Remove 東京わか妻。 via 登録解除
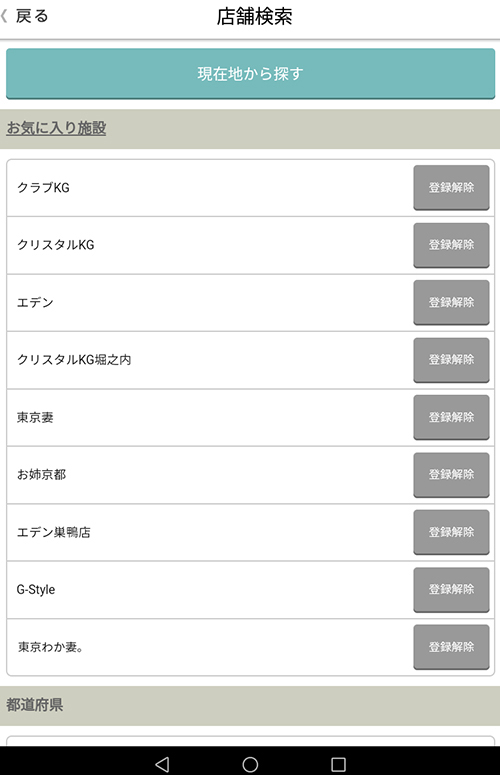This screenshot has height=775, width=500. [x=451, y=647]
